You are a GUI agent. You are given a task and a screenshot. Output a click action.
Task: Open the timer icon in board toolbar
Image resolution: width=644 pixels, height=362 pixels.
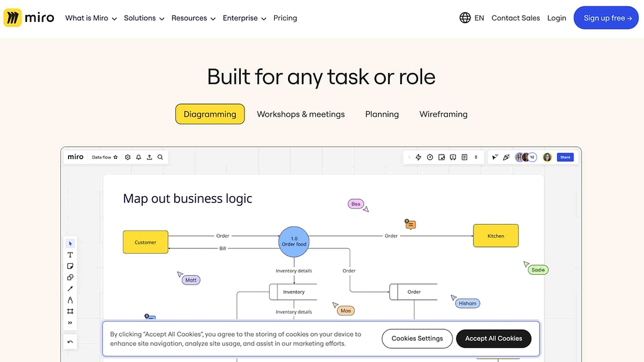coord(430,157)
